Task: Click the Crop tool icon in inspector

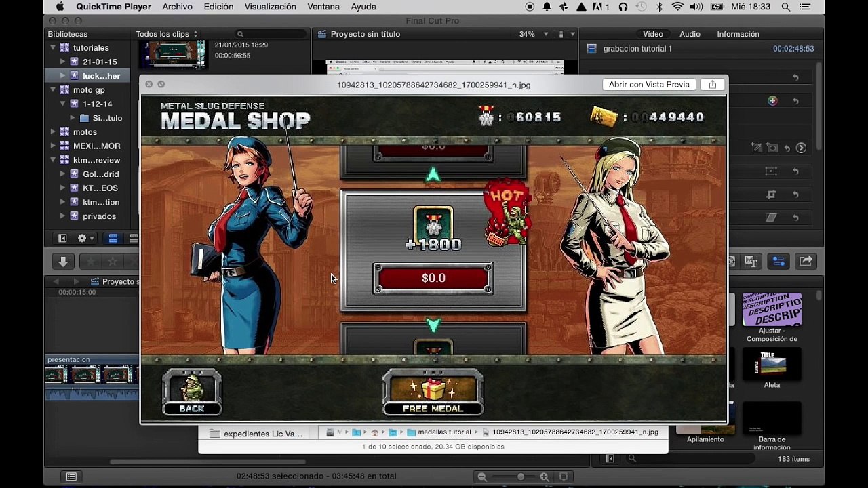Action: click(771, 195)
